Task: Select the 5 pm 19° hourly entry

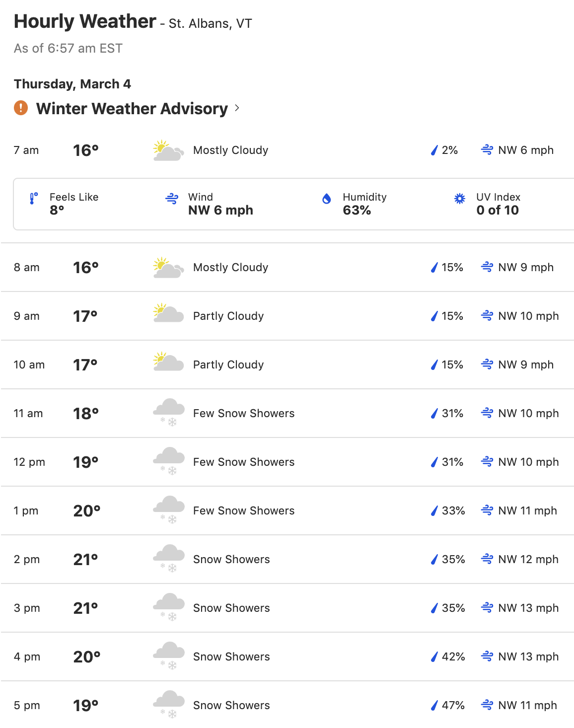Action: [287, 705]
